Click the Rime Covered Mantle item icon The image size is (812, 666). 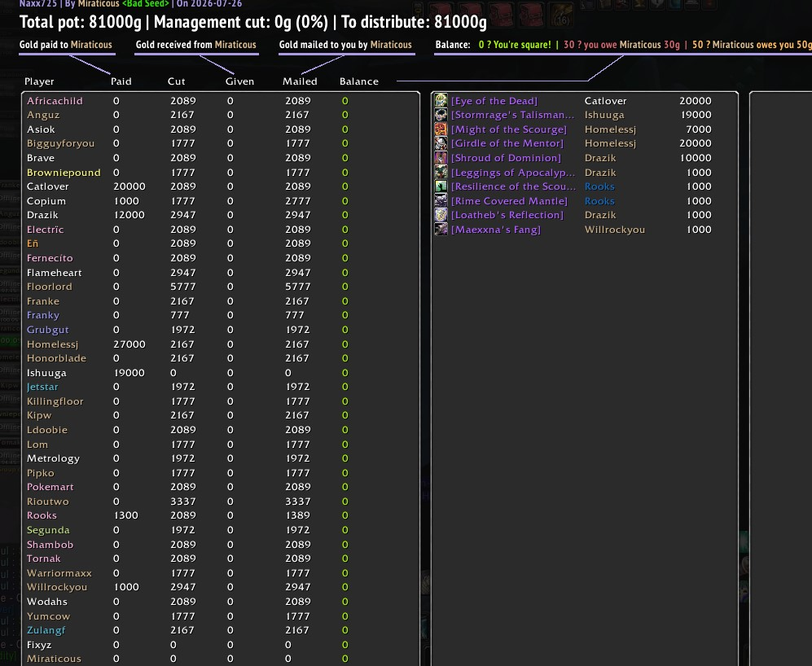tap(441, 200)
